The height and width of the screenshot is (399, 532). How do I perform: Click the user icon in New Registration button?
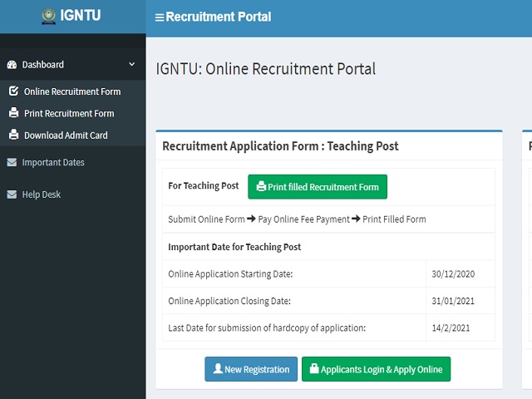(x=218, y=368)
